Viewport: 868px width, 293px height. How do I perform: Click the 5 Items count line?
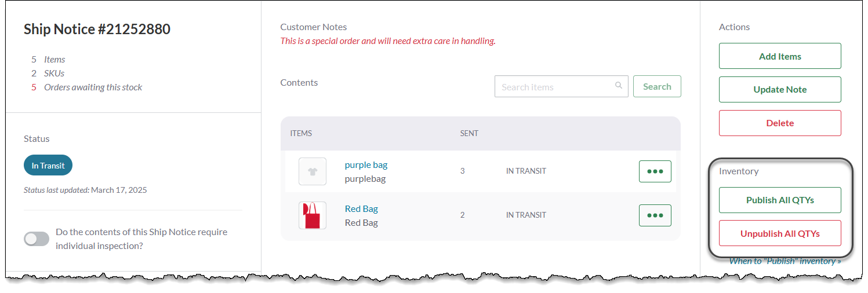point(48,60)
